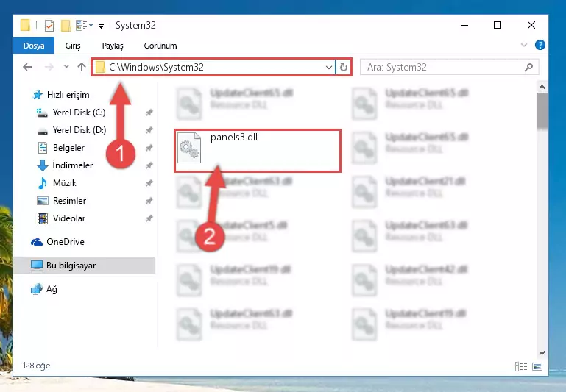The width and height of the screenshot is (566, 392).
Task: Minimize the System32 window
Action: (x=464, y=25)
